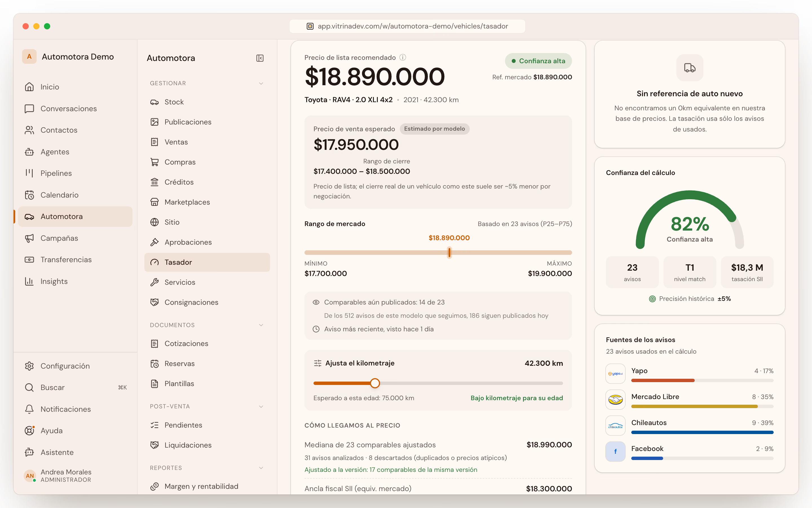Click the Chileautos source logo
The width and height of the screenshot is (812, 508).
click(x=615, y=426)
